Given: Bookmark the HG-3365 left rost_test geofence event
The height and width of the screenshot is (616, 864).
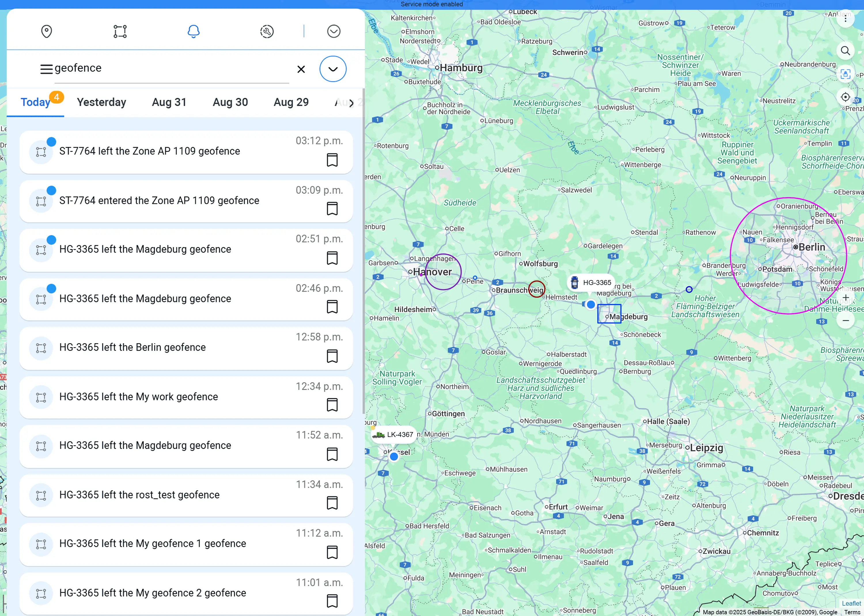Looking at the screenshot, I should pyautogui.click(x=332, y=503).
